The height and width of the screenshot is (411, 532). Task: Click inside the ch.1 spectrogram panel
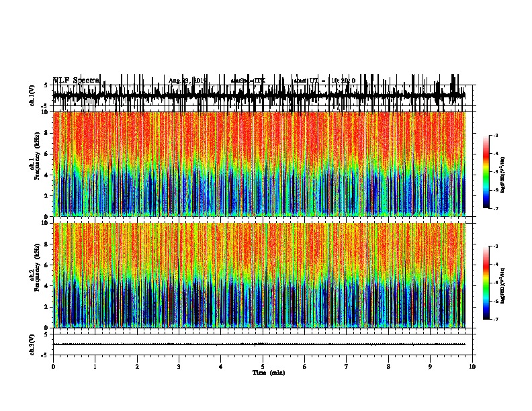[x=259, y=164]
